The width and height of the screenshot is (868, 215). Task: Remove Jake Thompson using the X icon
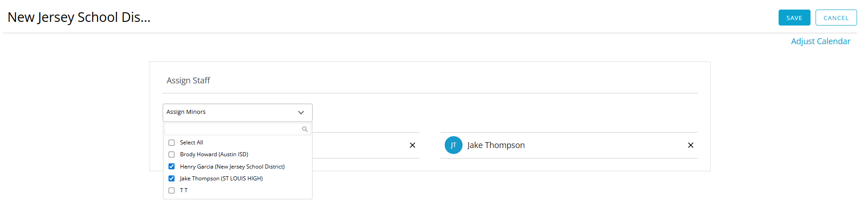click(x=691, y=145)
